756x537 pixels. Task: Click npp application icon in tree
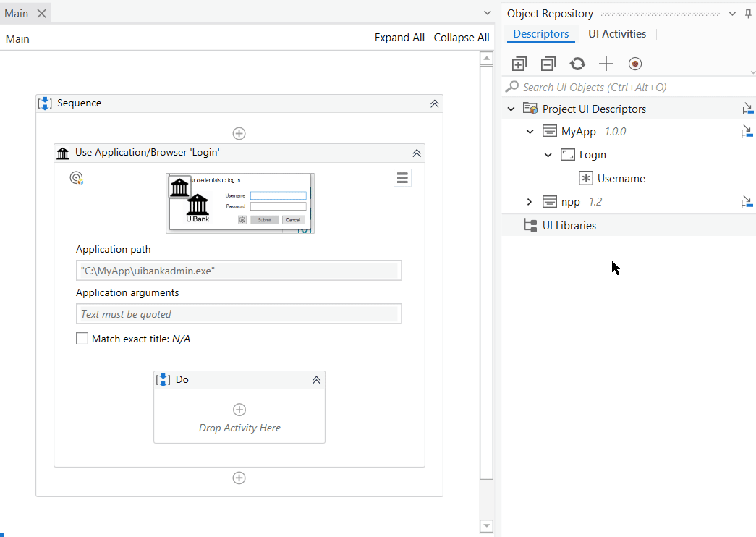pyautogui.click(x=550, y=202)
